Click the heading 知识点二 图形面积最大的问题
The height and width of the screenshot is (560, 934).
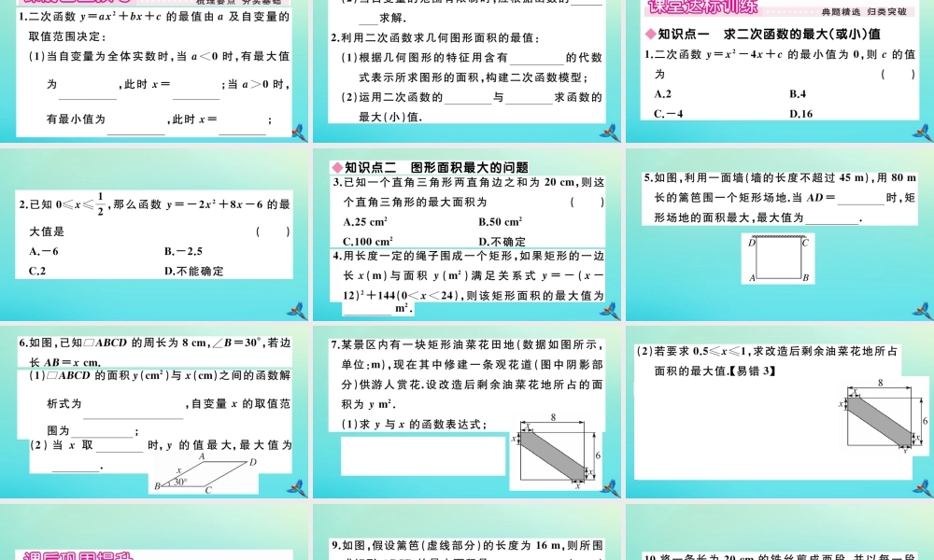pyautogui.click(x=430, y=167)
